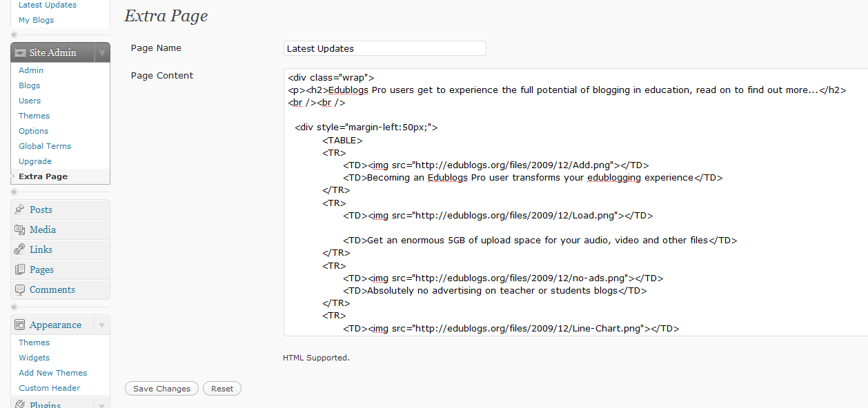Open My Blogs link
This screenshot has width=868, height=408.
tap(36, 20)
